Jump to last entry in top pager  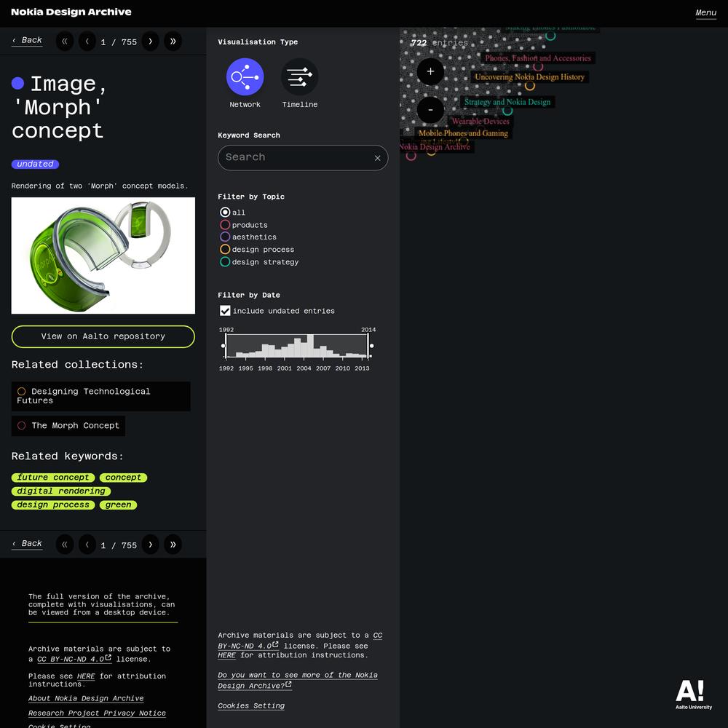pos(173,41)
